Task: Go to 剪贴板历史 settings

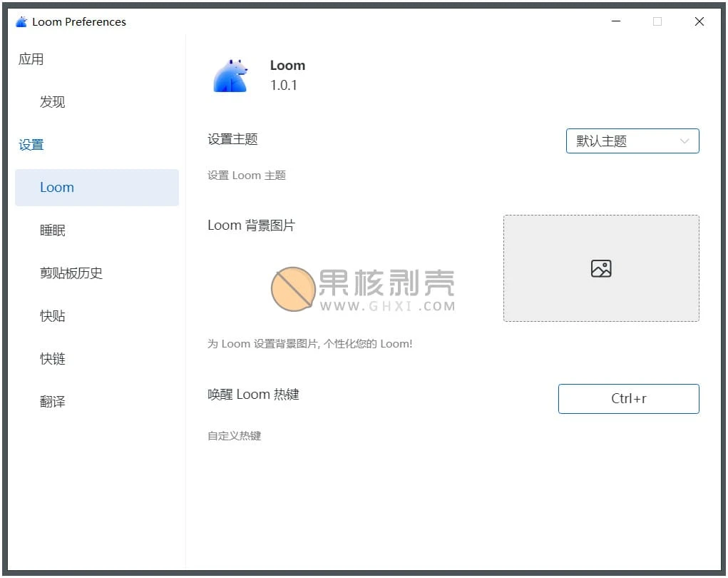Action: click(x=71, y=273)
